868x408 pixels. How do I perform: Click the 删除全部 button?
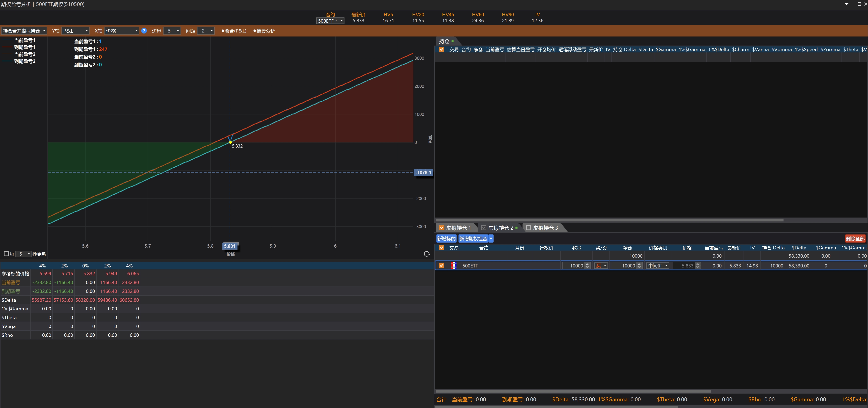(855, 239)
